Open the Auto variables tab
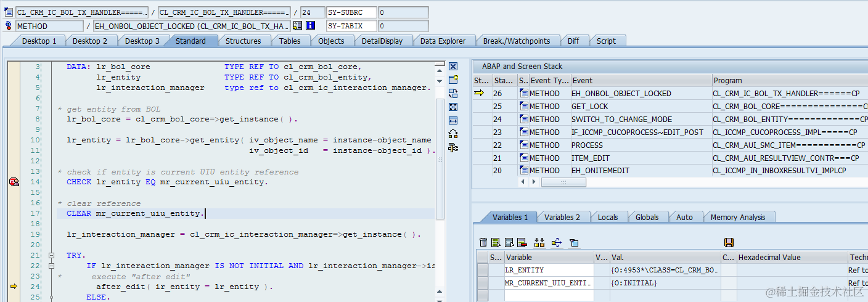This screenshot has height=302, width=868. 684,217
